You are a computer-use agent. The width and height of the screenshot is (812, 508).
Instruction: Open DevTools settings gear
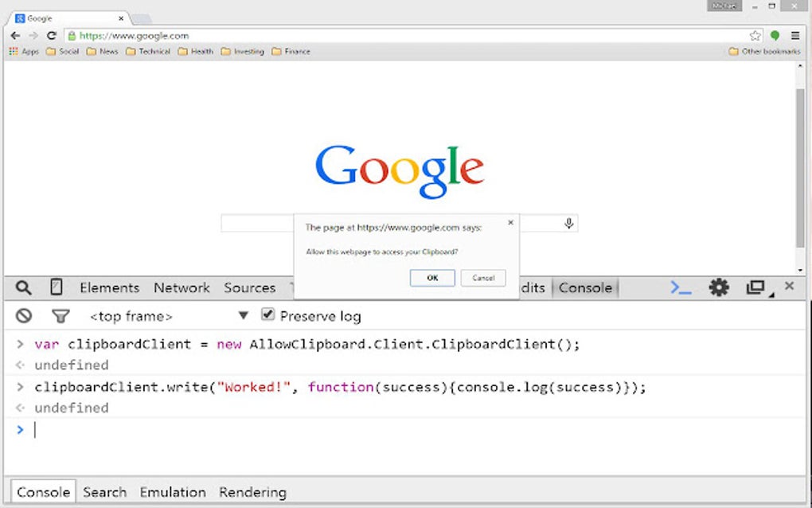pyautogui.click(x=719, y=287)
